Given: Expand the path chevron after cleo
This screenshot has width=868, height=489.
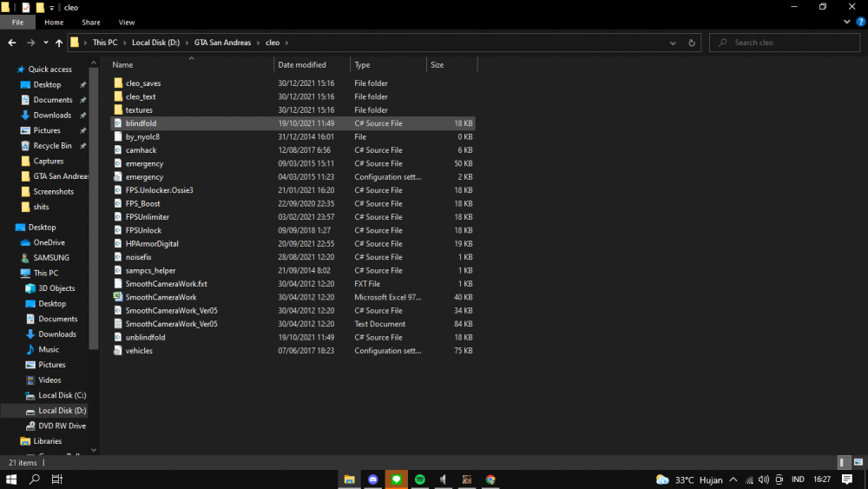Looking at the screenshot, I should 286,43.
